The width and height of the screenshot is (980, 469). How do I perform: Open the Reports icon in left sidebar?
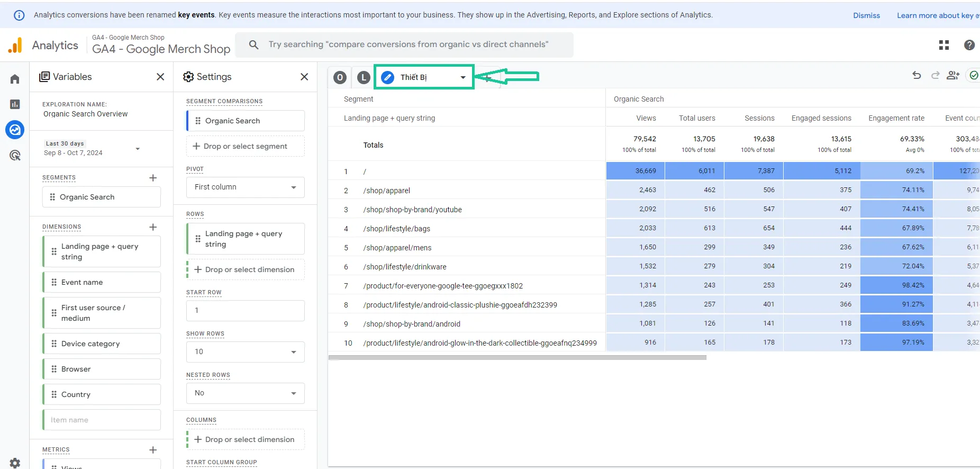[15, 104]
